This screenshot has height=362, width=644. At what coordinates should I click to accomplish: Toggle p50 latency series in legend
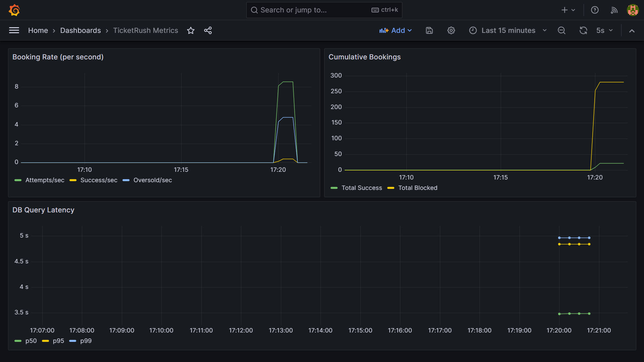pos(31,341)
